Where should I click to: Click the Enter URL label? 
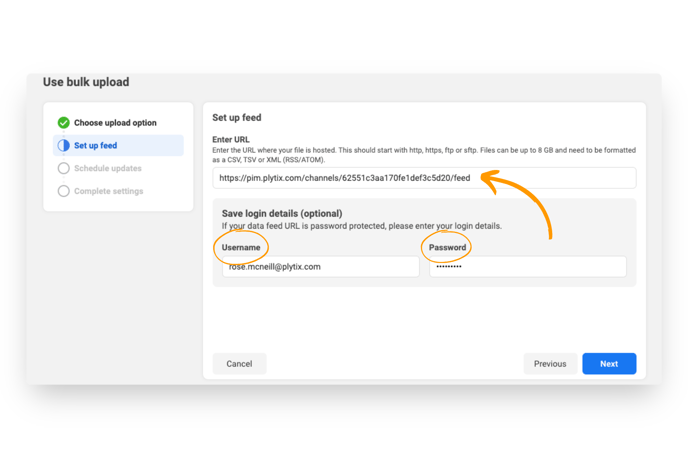point(231,140)
